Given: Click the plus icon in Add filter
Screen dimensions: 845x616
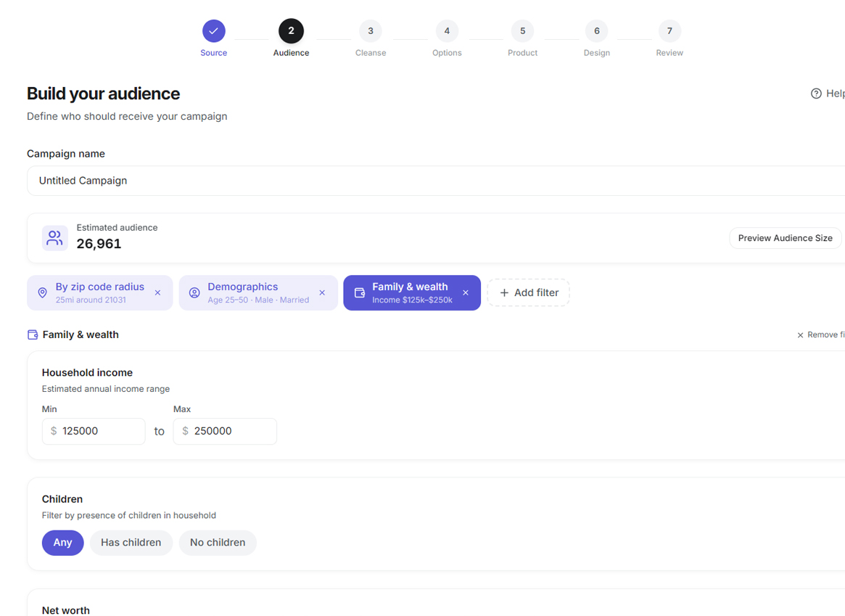Looking at the screenshot, I should 504,292.
